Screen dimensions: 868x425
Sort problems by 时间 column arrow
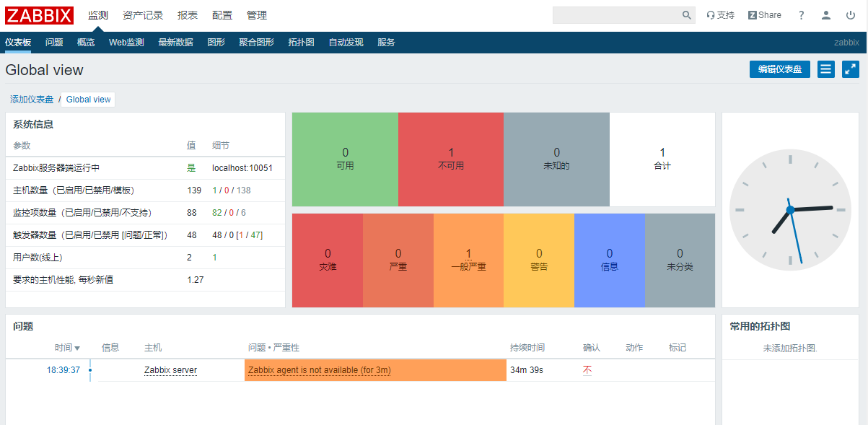[77, 349]
